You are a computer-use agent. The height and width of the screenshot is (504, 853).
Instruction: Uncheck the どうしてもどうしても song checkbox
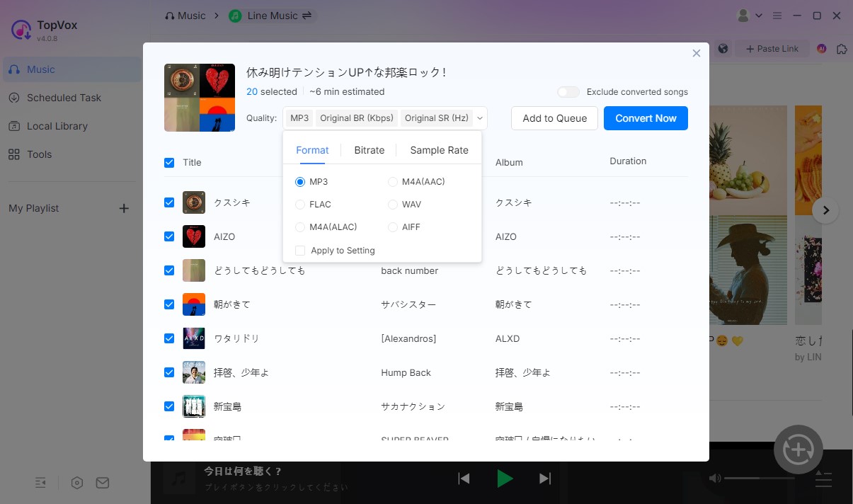(169, 270)
